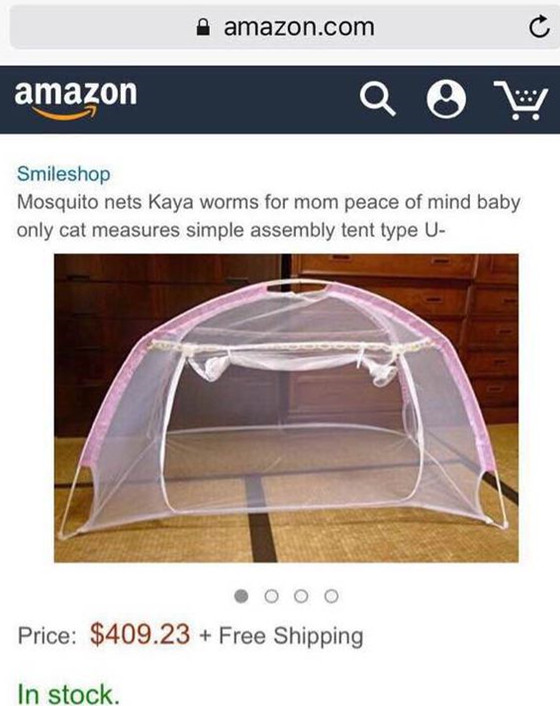Switch to the second image dot

coord(271,596)
